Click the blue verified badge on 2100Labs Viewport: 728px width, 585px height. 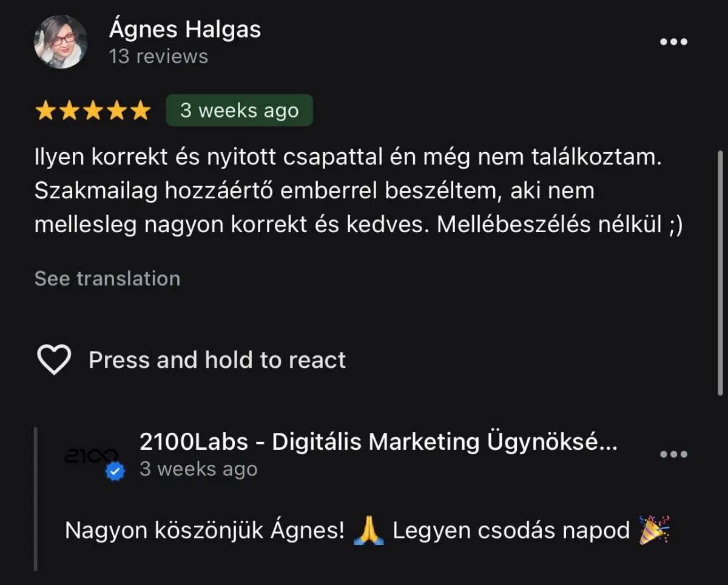pyautogui.click(x=115, y=472)
